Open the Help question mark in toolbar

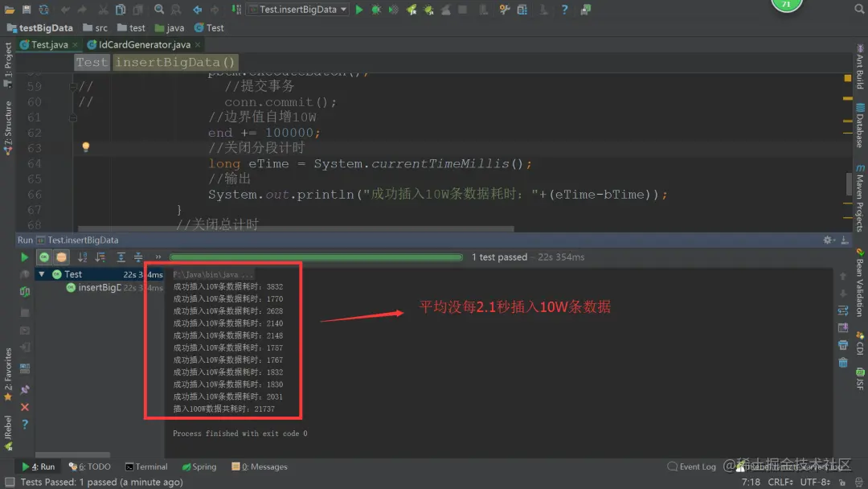(564, 10)
